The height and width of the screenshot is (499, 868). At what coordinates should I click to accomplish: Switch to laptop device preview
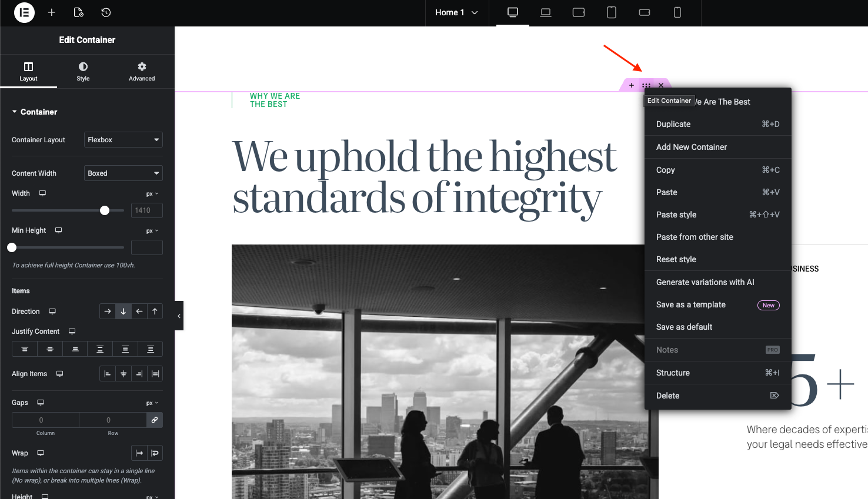[x=546, y=12]
